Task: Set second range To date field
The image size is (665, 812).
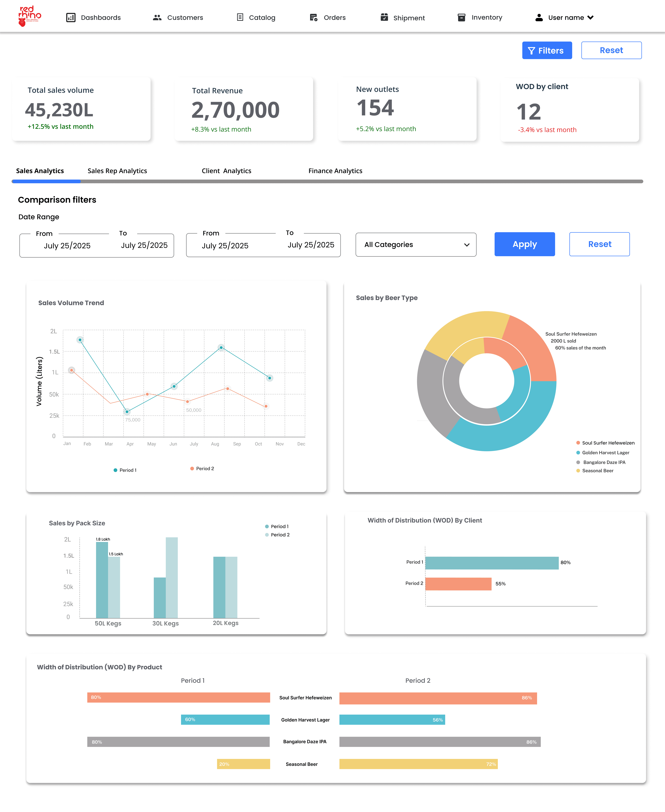Action: 311,245
